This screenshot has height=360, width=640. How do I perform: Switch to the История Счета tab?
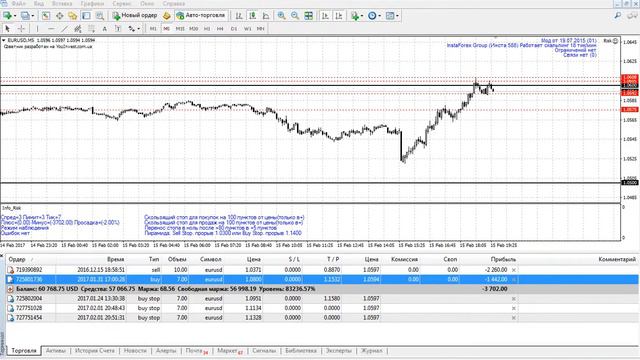pos(95,351)
